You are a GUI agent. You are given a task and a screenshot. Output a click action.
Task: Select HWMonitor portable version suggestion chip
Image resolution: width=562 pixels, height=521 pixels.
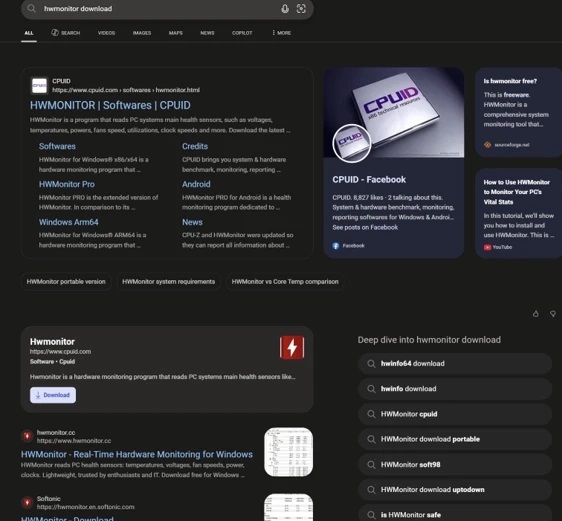tap(66, 282)
